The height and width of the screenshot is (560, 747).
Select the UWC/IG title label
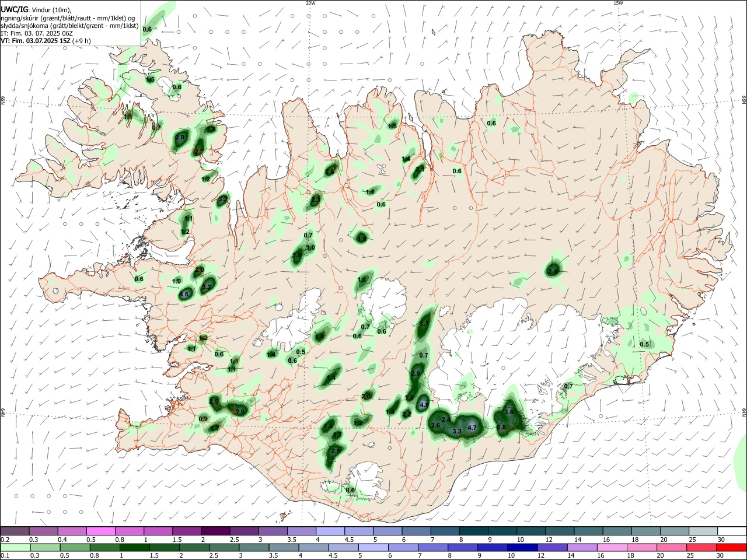point(14,9)
